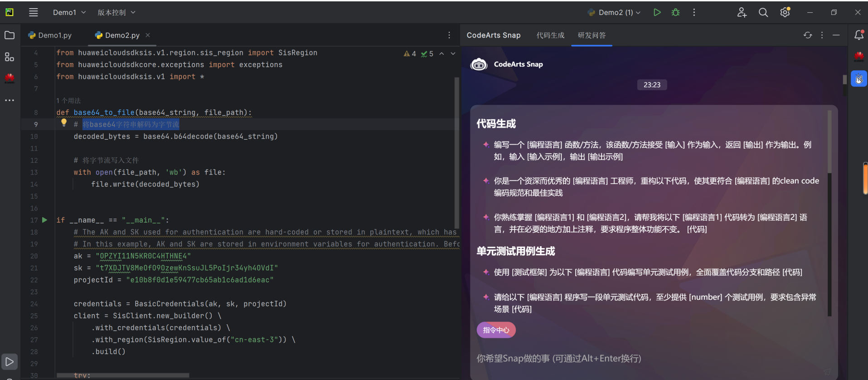868x380 pixels.
Task: Open IDE settings gear
Action: [785, 12]
